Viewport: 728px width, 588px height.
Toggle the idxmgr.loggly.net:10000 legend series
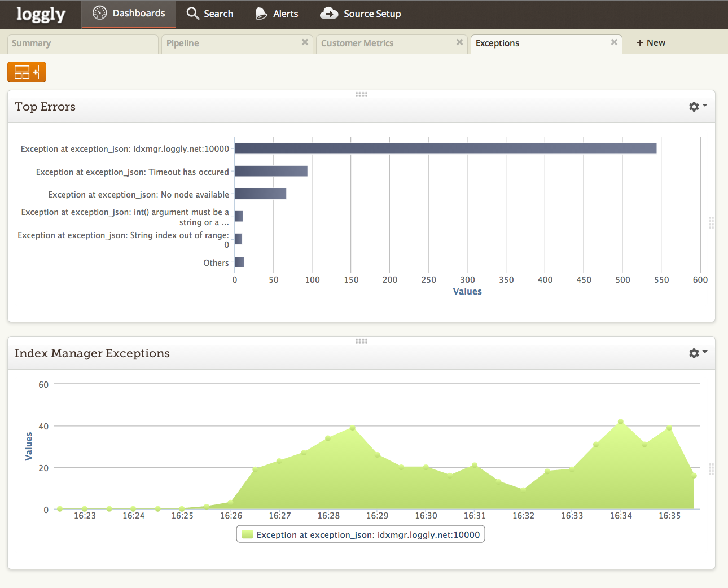tap(361, 534)
